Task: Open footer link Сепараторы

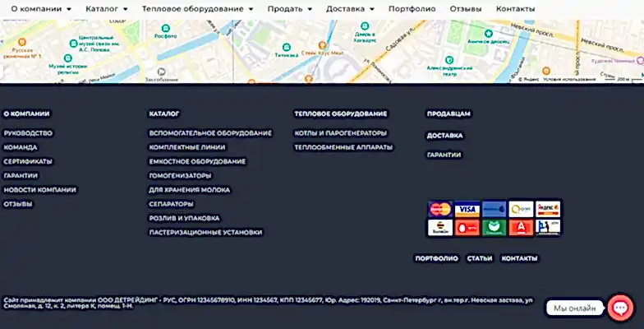Action: point(171,204)
